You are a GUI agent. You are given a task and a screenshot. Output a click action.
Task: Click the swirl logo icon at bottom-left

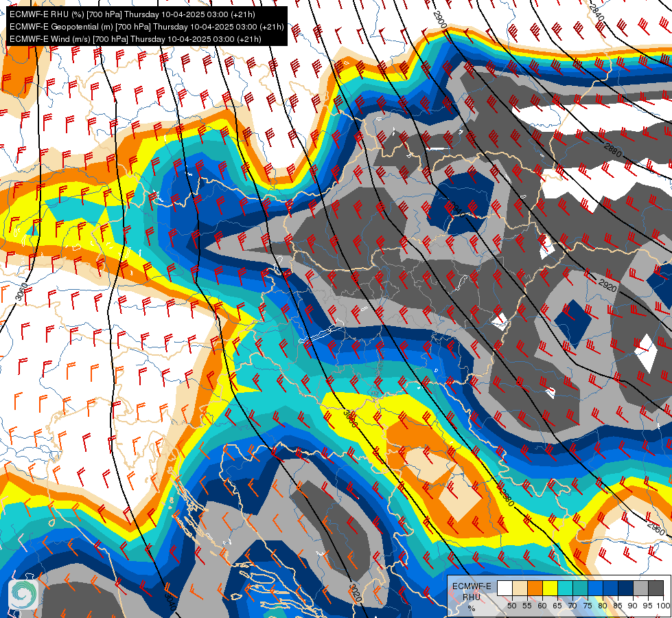[23, 594]
